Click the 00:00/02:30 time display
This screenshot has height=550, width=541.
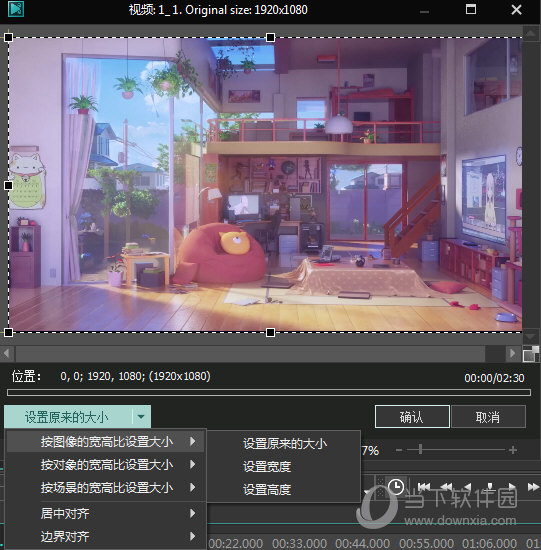point(494,378)
